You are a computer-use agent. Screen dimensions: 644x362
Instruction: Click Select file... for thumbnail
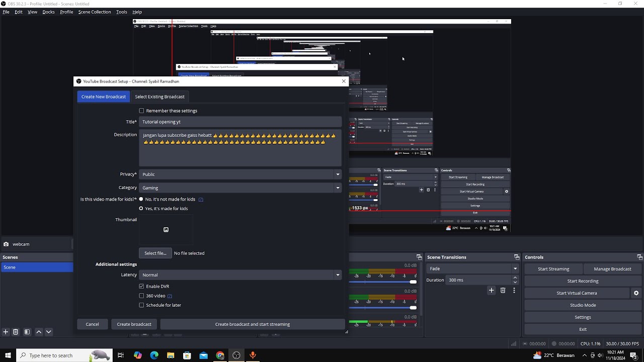click(x=155, y=253)
